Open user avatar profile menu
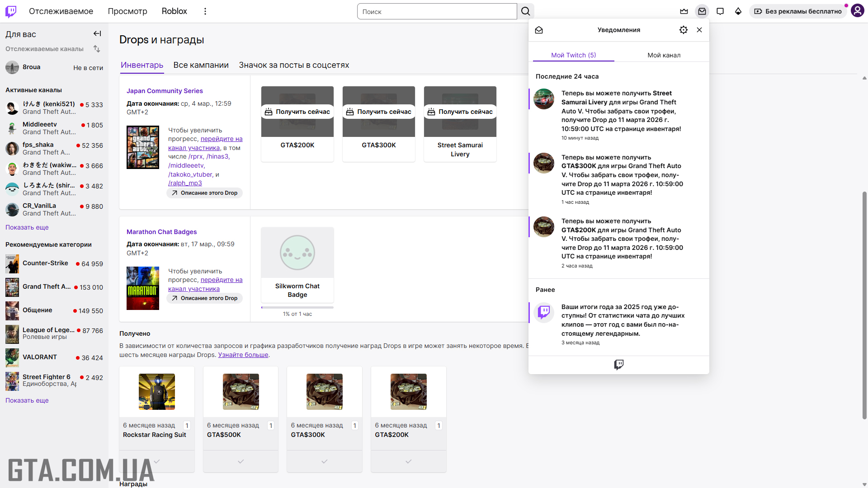868x488 pixels. (857, 11)
